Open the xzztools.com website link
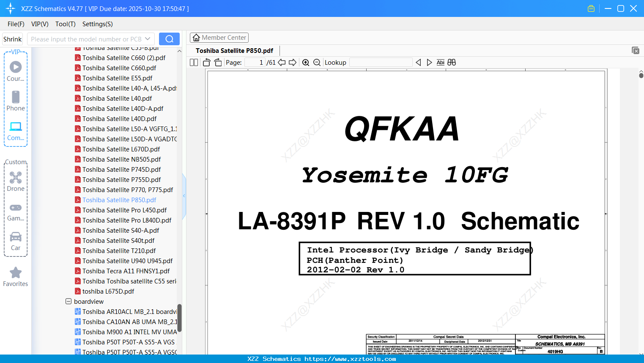 (x=350, y=359)
